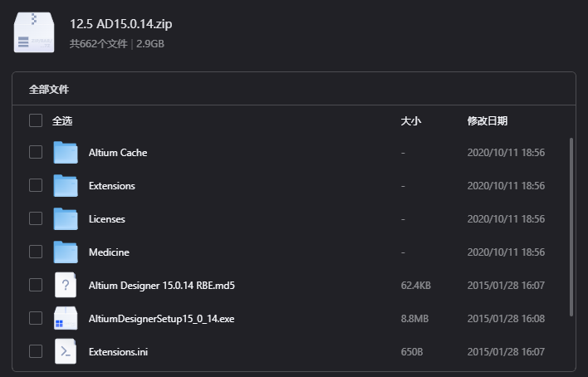Image resolution: width=588 pixels, height=377 pixels.
Task: Click the date of Extensions folder row
Action: (506, 186)
